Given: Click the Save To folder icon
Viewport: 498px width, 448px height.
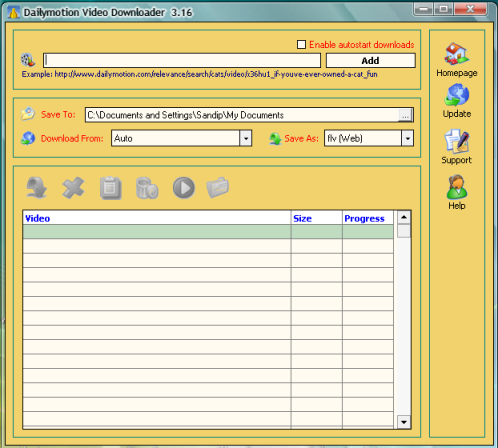Looking at the screenshot, I should [x=28, y=114].
